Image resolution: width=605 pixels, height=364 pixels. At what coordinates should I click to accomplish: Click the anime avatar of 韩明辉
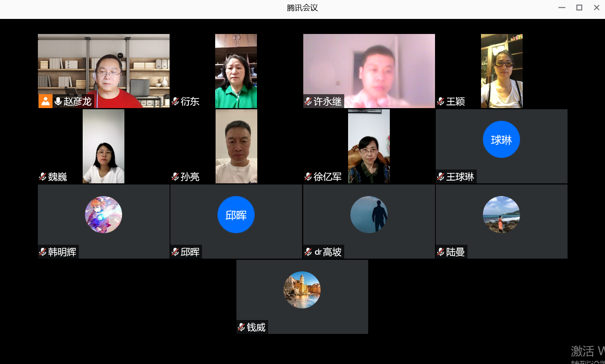tap(103, 215)
